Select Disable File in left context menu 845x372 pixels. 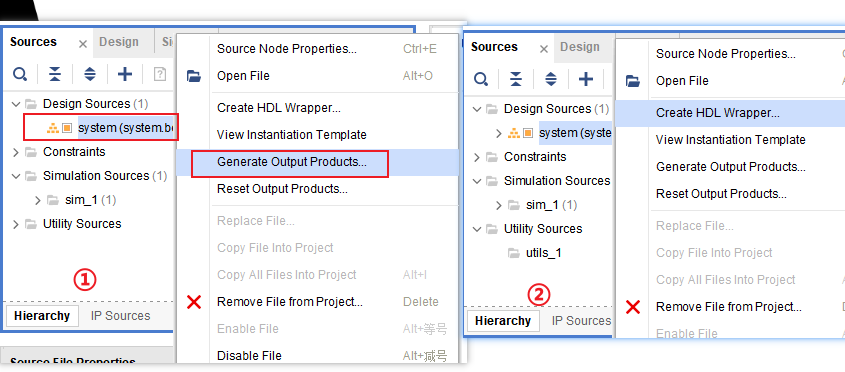tap(249, 356)
